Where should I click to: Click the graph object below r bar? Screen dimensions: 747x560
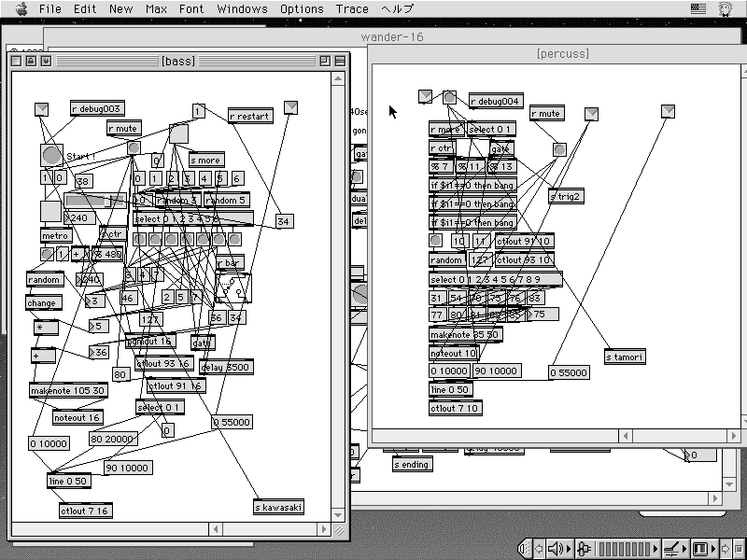pos(233,287)
